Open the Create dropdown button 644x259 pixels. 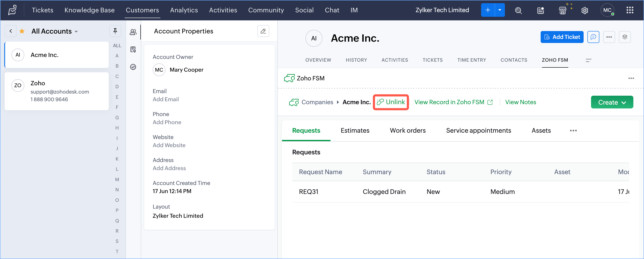pyautogui.click(x=612, y=102)
